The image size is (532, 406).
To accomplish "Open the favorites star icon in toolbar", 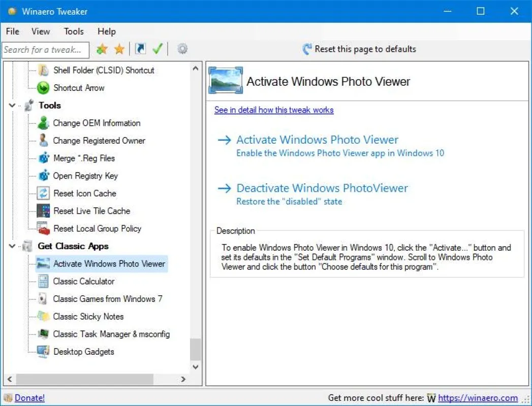I will [119, 49].
